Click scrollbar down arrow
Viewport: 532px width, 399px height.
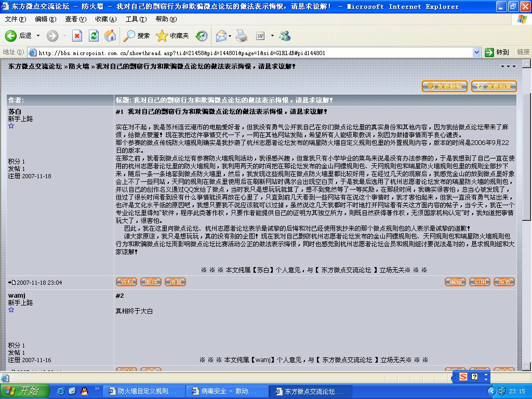pyautogui.click(x=526, y=367)
